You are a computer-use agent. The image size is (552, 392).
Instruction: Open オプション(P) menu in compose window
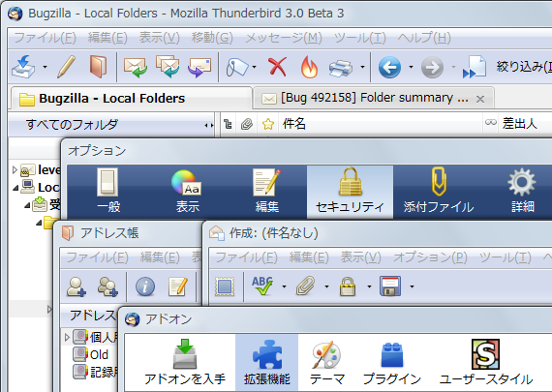(430, 257)
